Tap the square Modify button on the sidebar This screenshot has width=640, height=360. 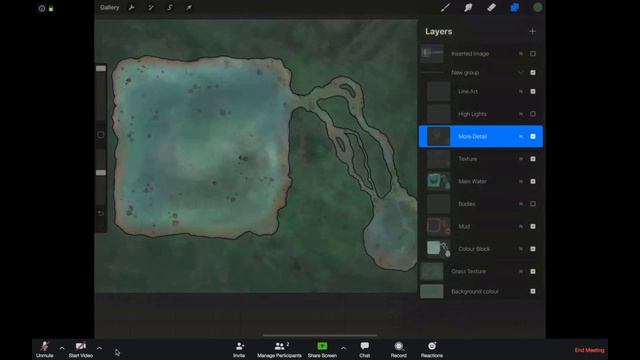click(101, 135)
